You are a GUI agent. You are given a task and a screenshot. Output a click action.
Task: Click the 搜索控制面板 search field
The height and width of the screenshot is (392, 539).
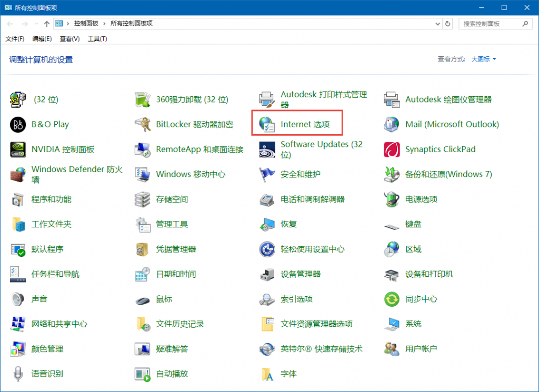[x=490, y=24]
